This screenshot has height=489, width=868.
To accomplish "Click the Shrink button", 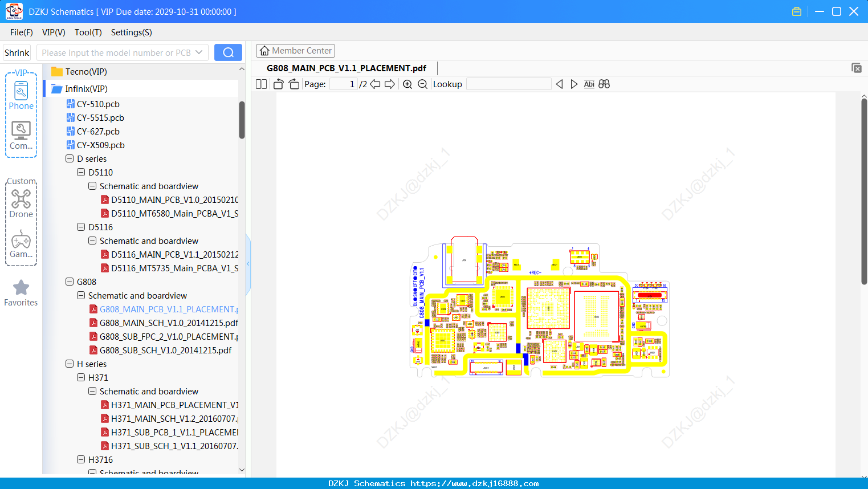I will [17, 52].
